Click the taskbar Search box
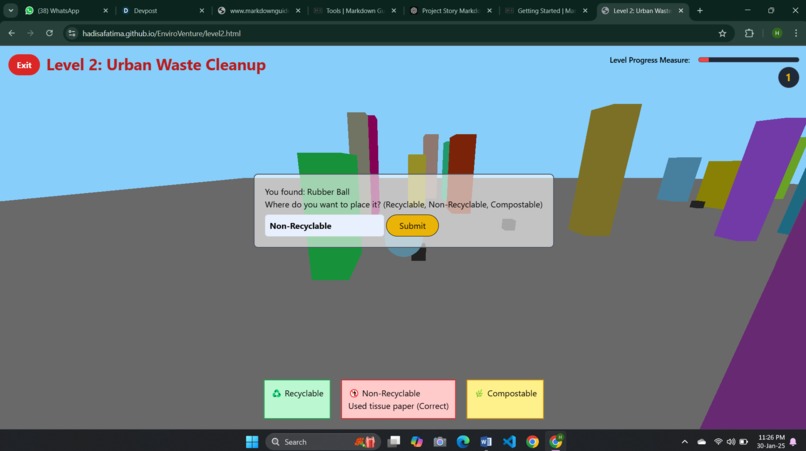This screenshot has height=451, width=806. pos(323,442)
